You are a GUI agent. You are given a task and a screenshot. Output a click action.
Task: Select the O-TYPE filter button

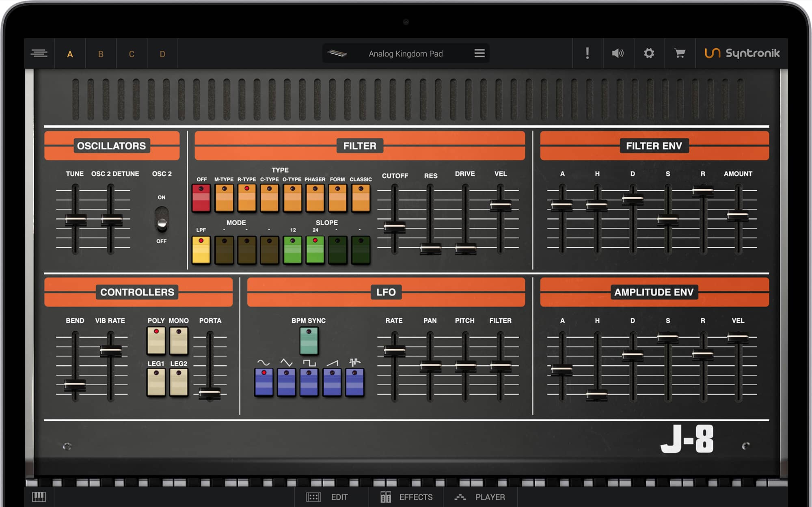pyautogui.click(x=292, y=198)
